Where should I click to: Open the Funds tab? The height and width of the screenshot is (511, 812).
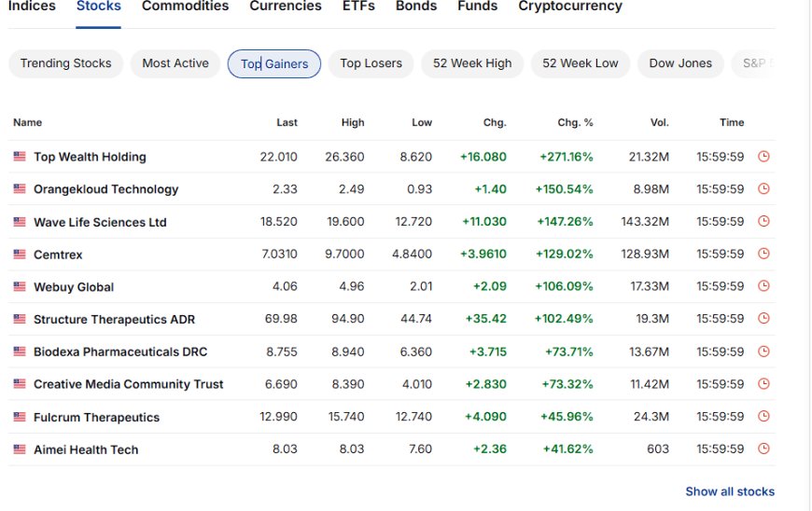[477, 7]
